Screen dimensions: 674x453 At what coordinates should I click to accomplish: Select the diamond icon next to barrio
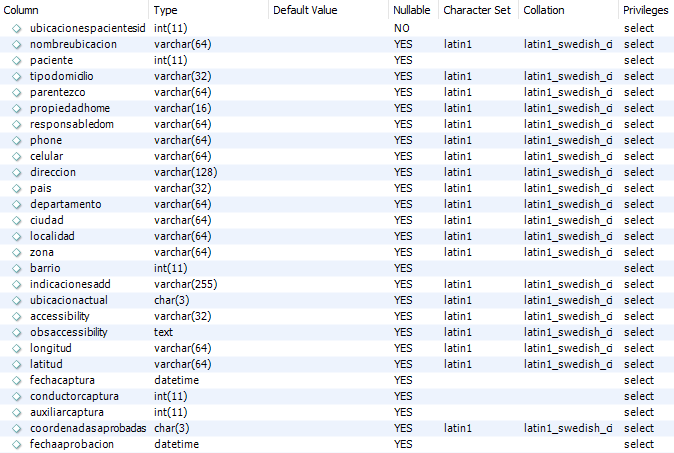point(16,269)
